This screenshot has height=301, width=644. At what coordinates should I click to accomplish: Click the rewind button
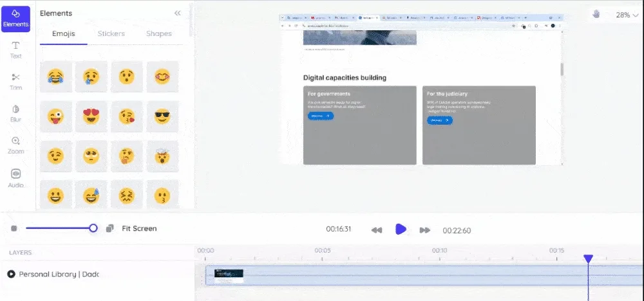point(377,230)
